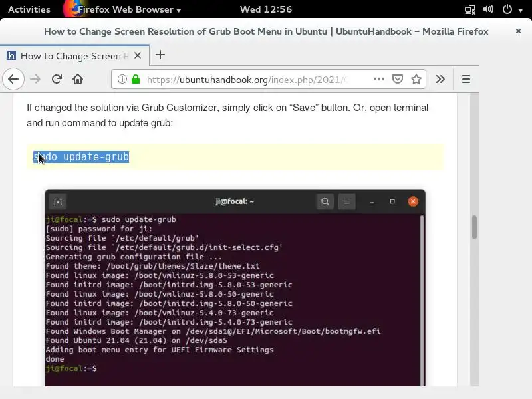Click the network status icon
The image size is (532, 399).
[x=470, y=9]
